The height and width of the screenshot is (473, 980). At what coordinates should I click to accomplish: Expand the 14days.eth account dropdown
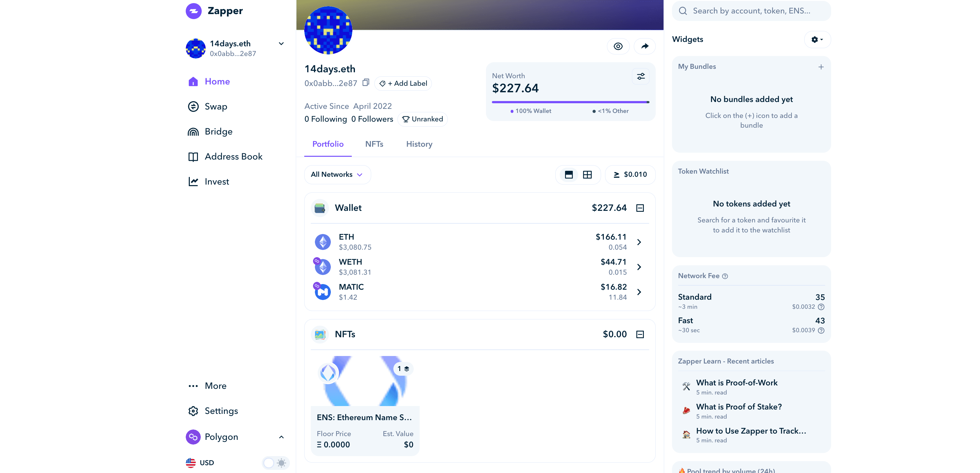click(280, 44)
